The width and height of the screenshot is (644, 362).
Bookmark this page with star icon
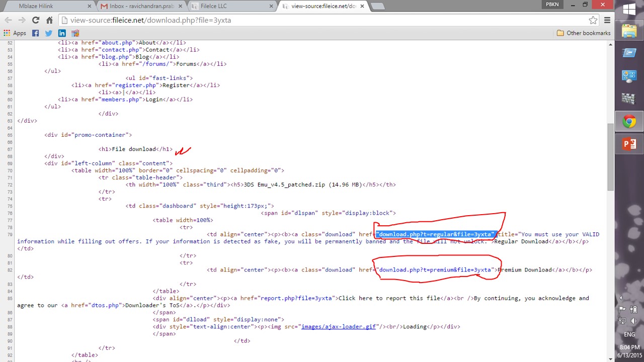593,20
